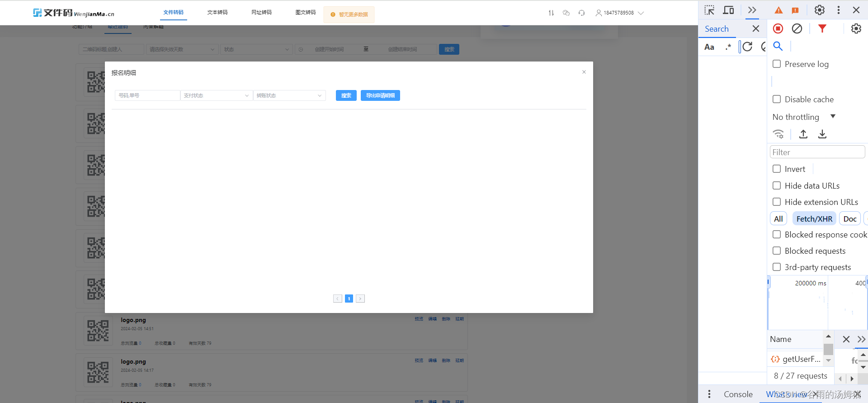Open the WeChat chat icon in header
This screenshot has height=403, width=868.
[566, 13]
